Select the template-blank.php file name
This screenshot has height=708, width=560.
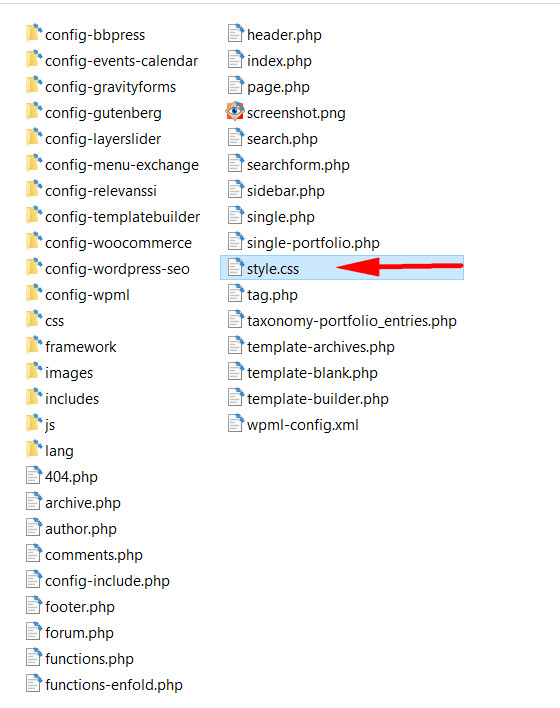pyautogui.click(x=312, y=373)
